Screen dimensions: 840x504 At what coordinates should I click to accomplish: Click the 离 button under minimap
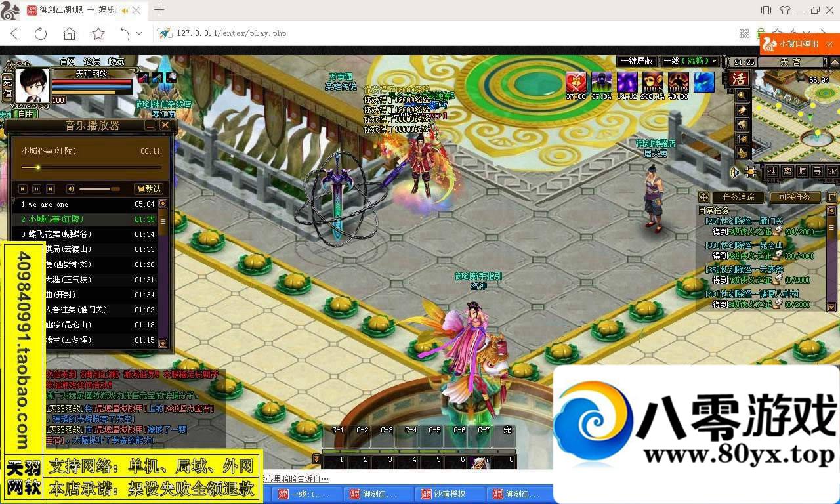[x=787, y=171]
